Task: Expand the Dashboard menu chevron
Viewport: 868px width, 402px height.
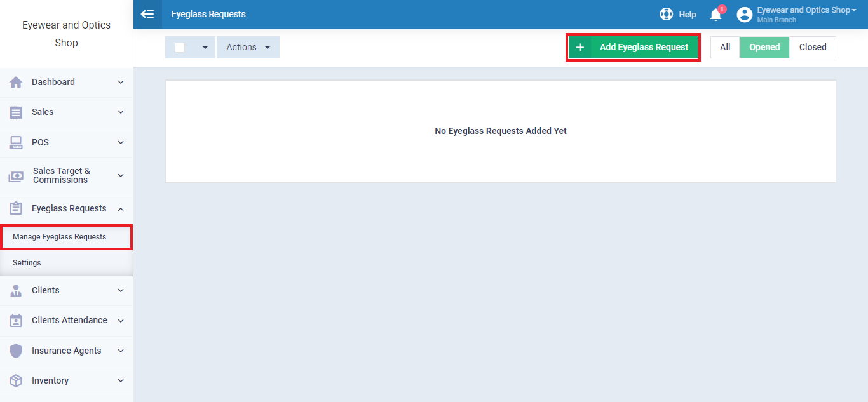Action: click(121, 82)
